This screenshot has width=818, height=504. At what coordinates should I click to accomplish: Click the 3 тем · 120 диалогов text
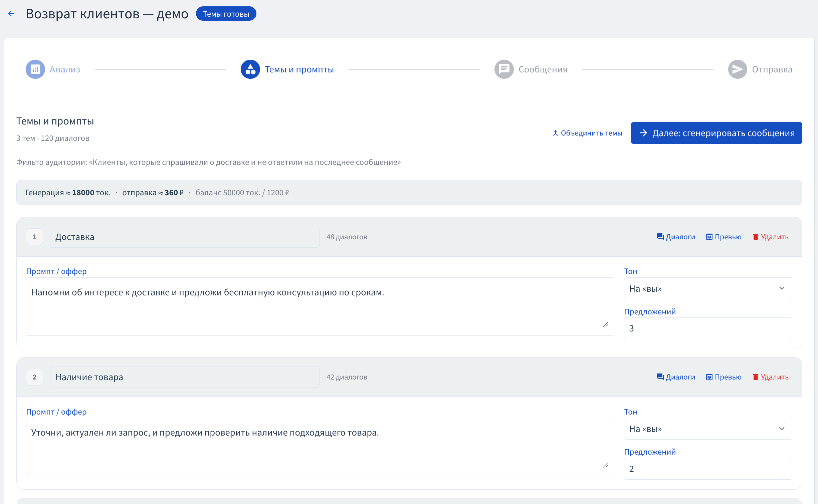click(53, 138)
